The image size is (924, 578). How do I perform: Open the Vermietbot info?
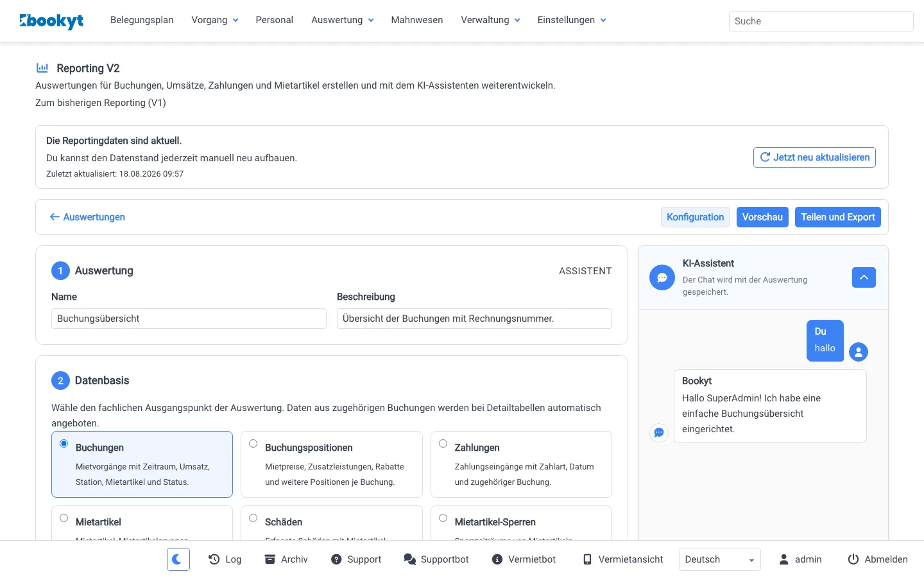[524, 559]
